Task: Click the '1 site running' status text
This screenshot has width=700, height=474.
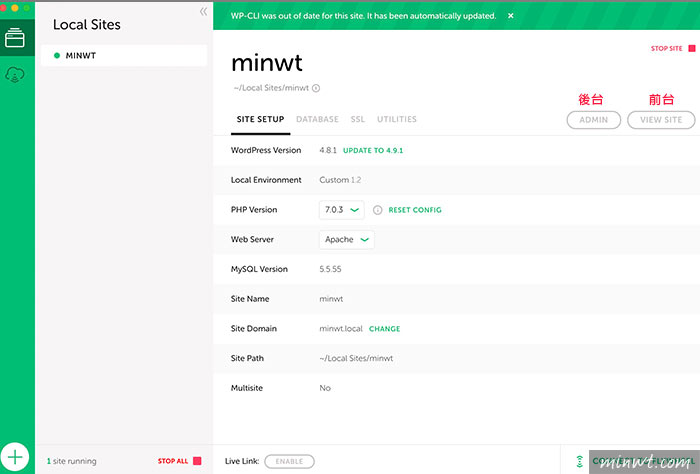Action: tap(71, 461)
